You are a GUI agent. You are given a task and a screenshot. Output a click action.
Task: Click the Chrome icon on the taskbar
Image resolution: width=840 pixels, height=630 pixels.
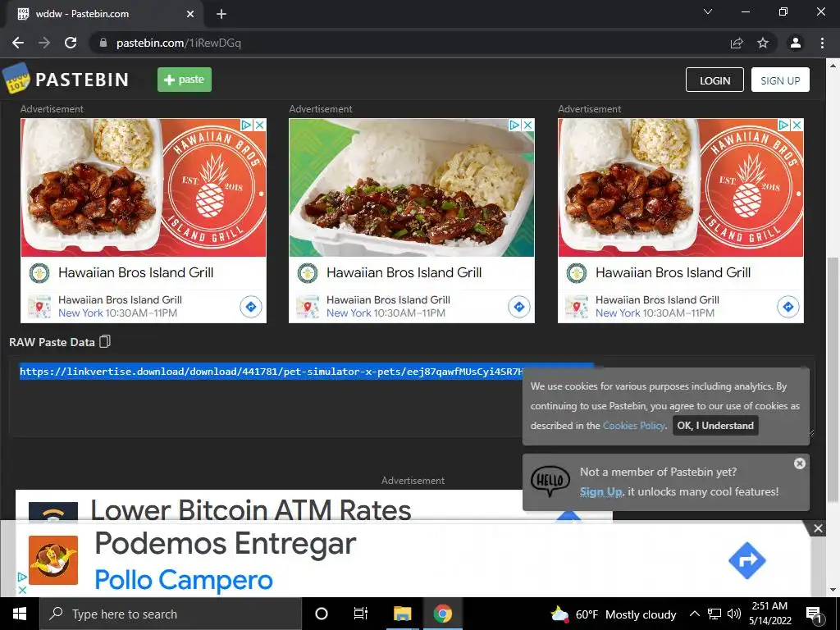point(442,614)
